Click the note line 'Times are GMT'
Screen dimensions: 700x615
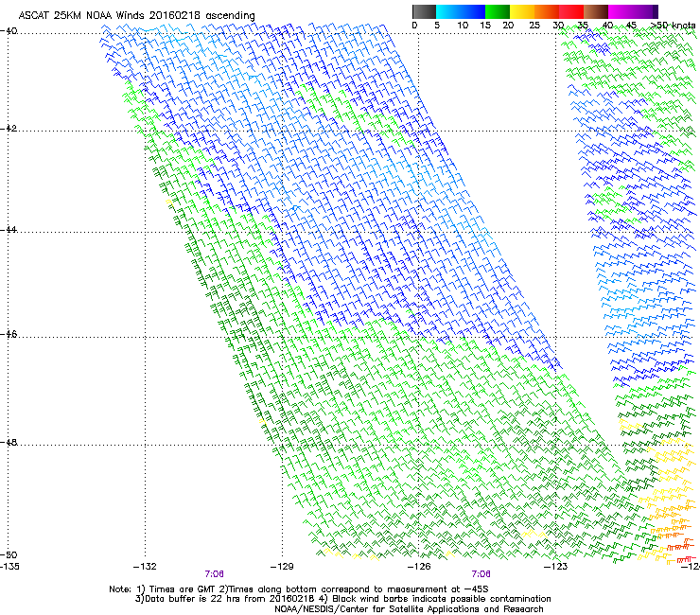pos(183,589)
